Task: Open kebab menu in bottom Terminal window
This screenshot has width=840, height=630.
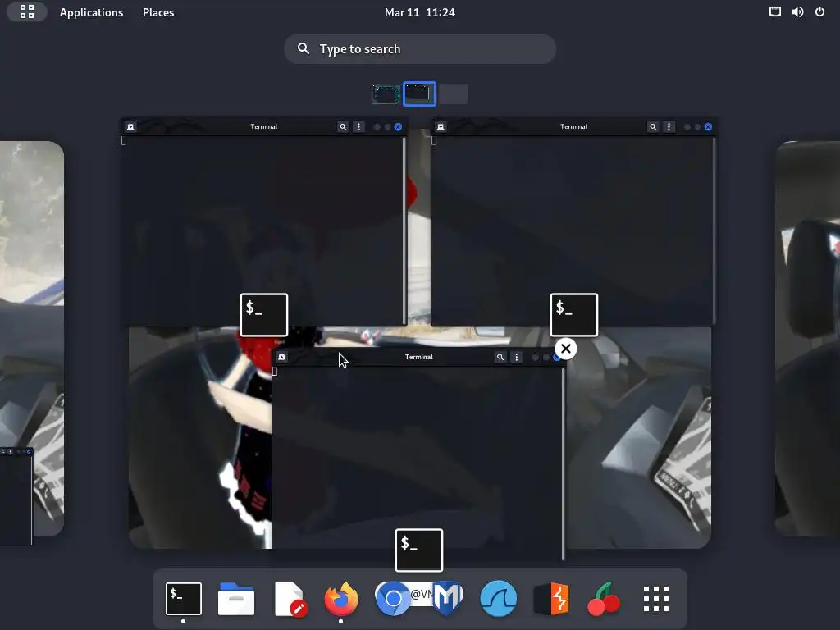Action: coord(517,357)
